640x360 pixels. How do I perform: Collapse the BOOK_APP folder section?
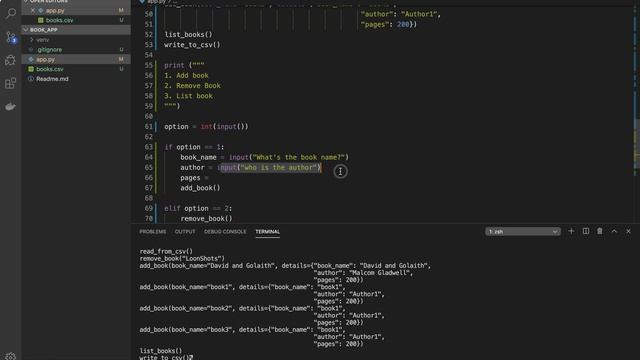point(44,30)
